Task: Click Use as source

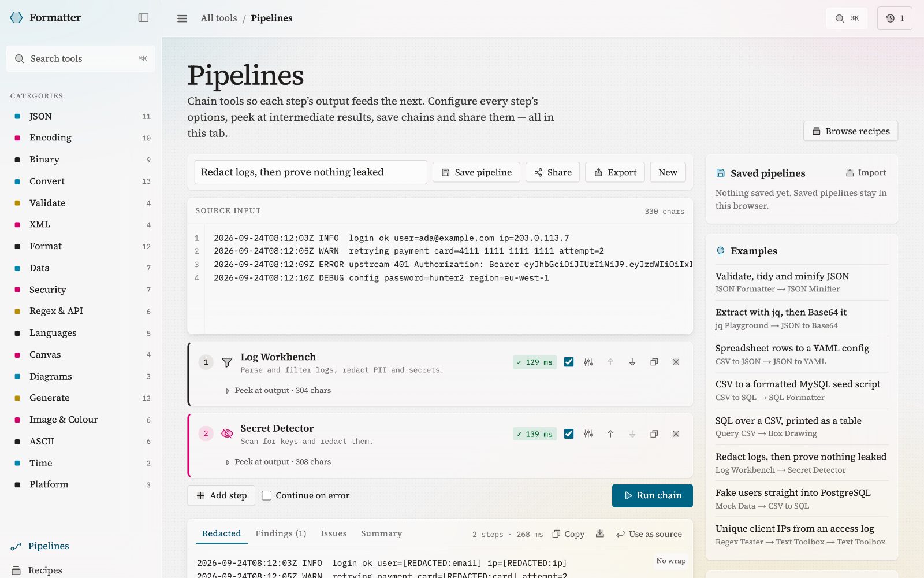Action: coord(649,534)
